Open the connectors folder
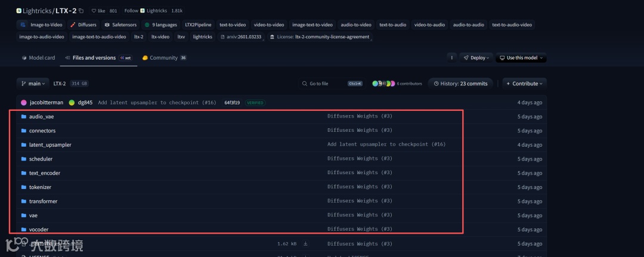 click(x=42, y=131)
